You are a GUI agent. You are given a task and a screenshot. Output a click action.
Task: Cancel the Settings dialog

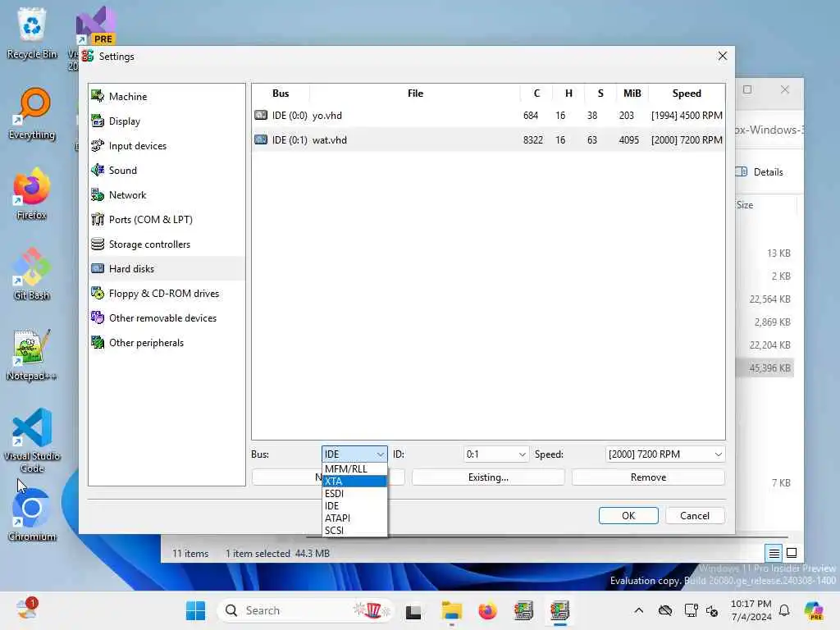click(x=695, y=515)
